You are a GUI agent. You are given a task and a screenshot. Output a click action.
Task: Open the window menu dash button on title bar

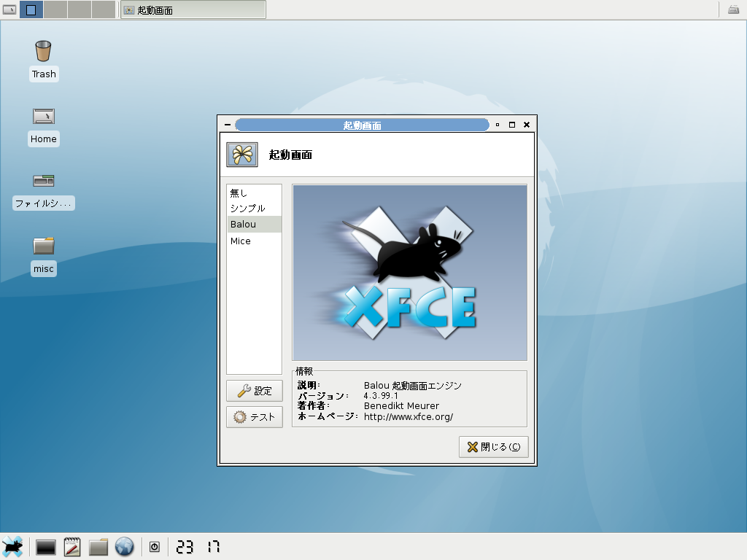pos(228,125)
